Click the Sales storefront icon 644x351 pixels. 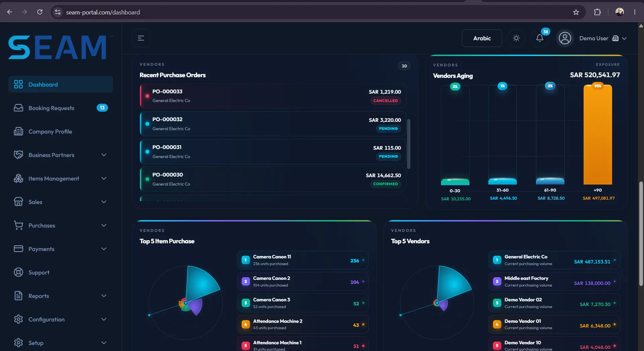[x=18, y=202]
